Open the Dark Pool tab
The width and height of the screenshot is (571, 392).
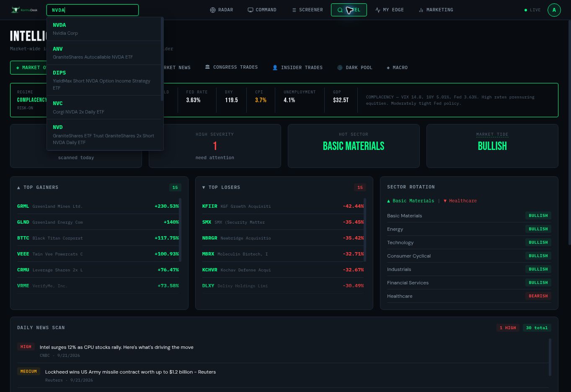click(x=355, y=67)
